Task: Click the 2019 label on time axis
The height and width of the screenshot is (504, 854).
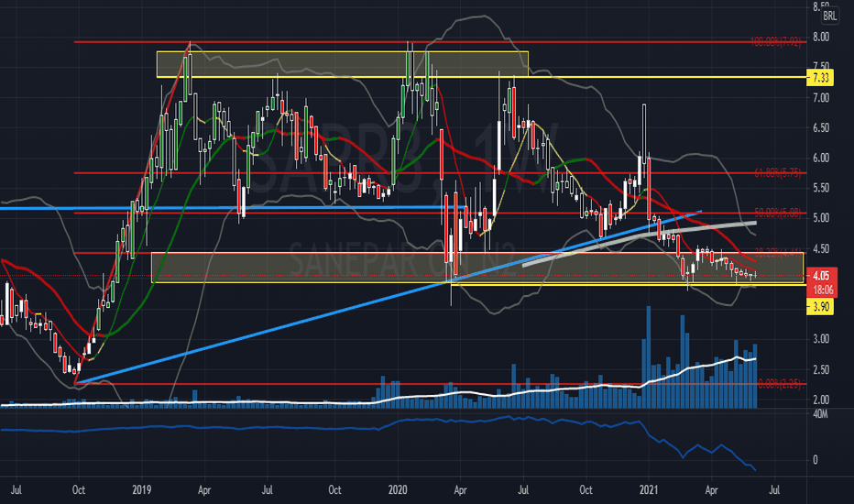Action: click(142, 490)
